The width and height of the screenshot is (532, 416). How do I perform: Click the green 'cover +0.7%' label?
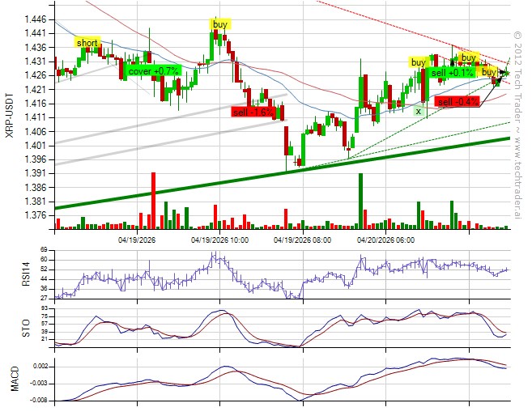point(153,71)
